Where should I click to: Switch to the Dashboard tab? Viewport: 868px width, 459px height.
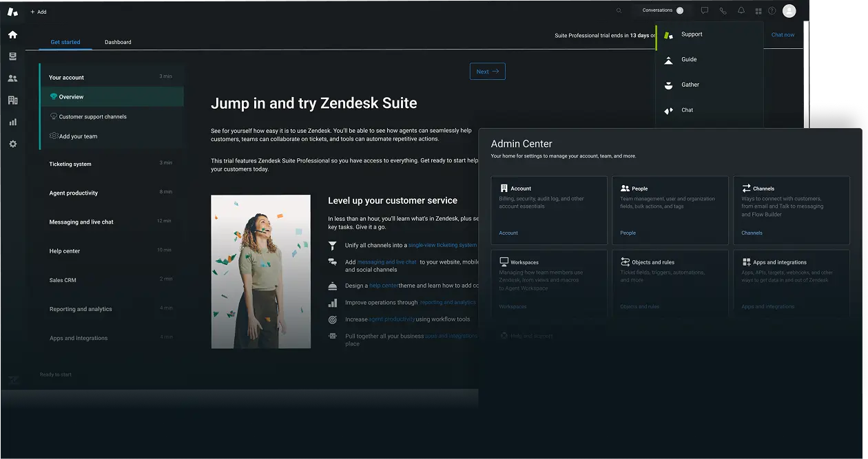click(118, 42)
